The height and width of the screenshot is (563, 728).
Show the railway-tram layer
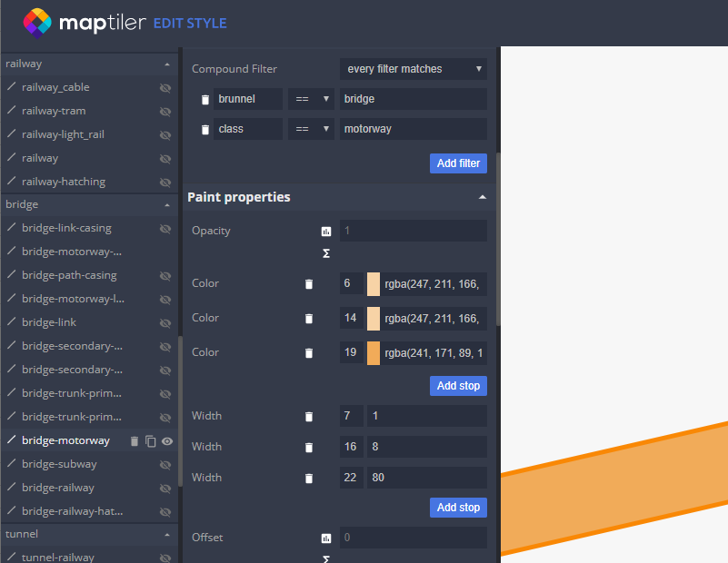(x=165, y=112)
